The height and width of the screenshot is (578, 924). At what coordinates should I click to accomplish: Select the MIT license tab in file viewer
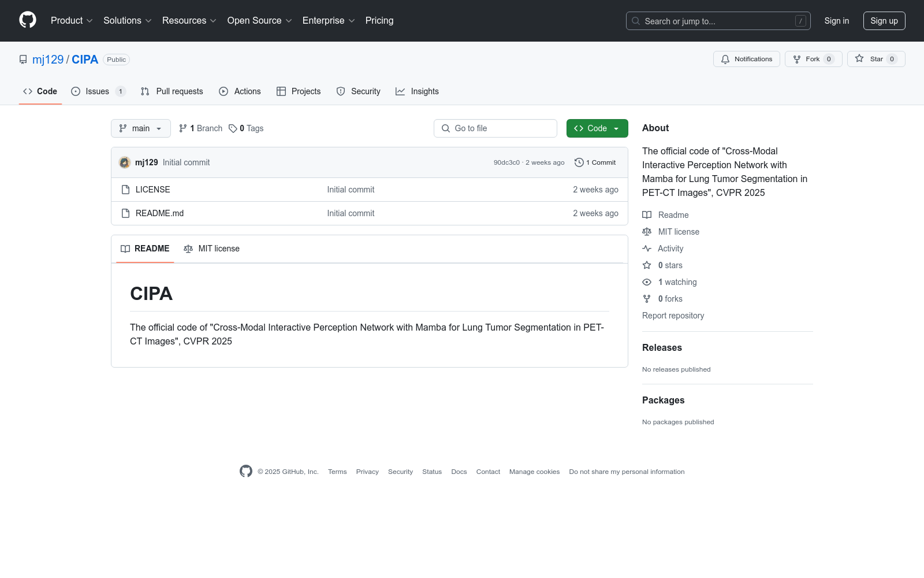(x=211, y=249)
